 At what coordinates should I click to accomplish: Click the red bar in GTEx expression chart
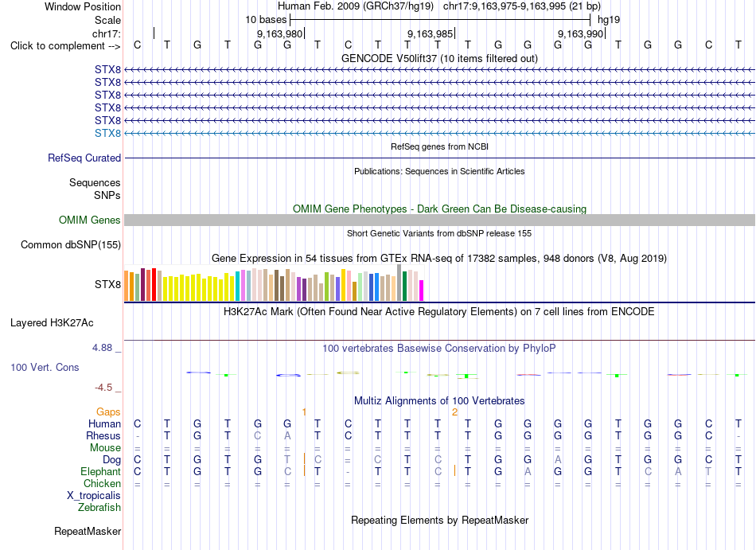click(154, 284)
